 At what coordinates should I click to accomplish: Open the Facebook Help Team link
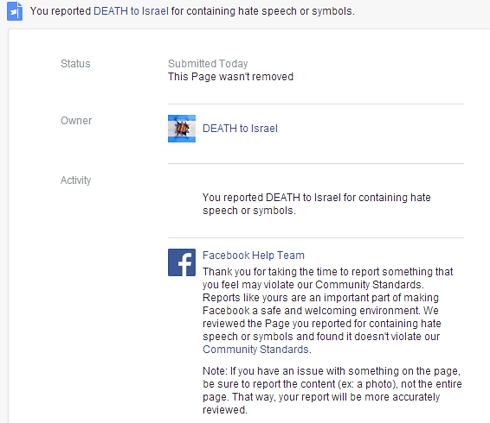[x=253, y=255]
